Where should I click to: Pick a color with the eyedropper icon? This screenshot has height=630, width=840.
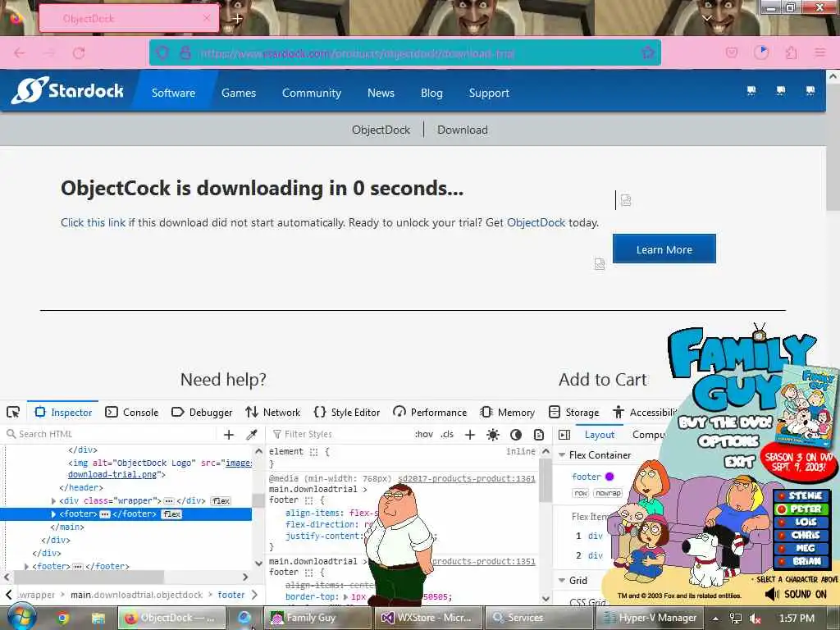click(251, 435)
